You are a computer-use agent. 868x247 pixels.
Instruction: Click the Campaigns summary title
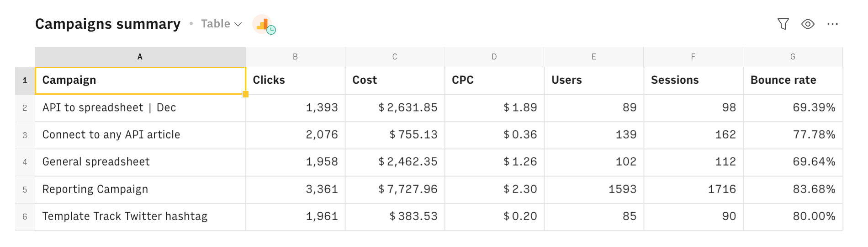pyautogui.click(x=108, y=24)
